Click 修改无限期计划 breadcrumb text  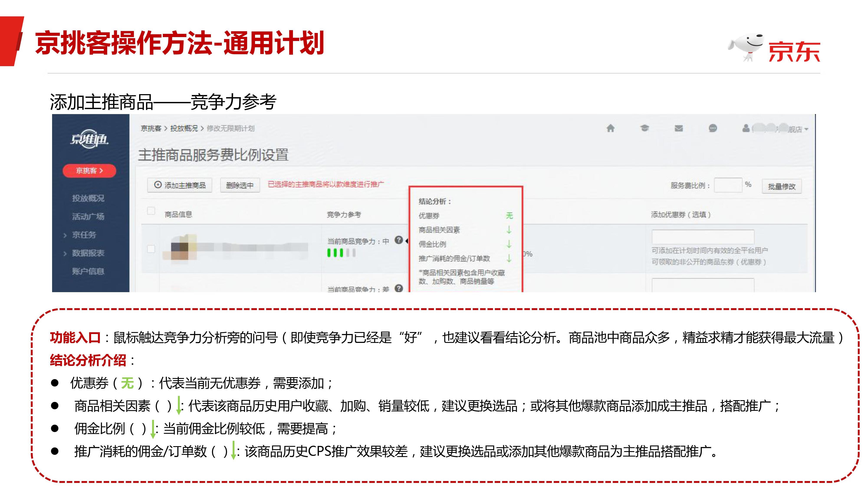click(231, 128)
